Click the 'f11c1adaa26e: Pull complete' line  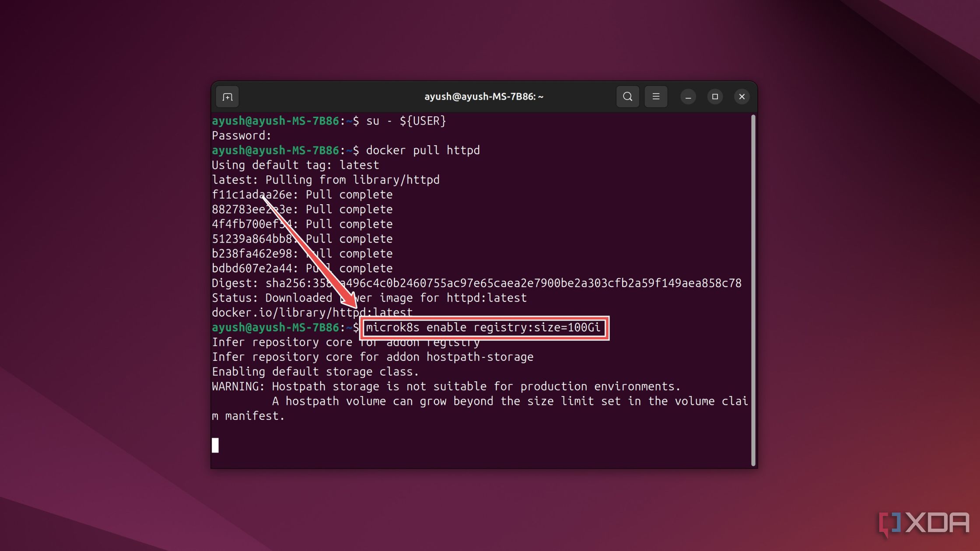pos(302,195)
